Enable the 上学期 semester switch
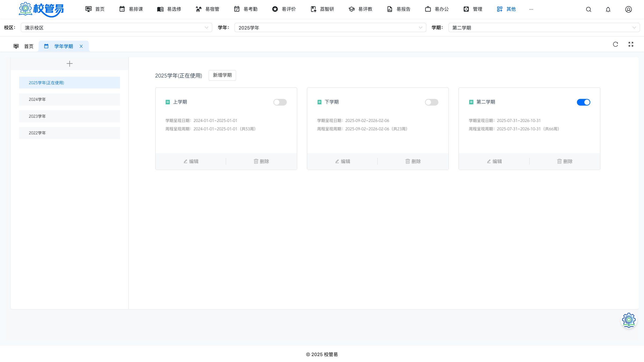Screen dimensions: 644x362 [280, 102]
